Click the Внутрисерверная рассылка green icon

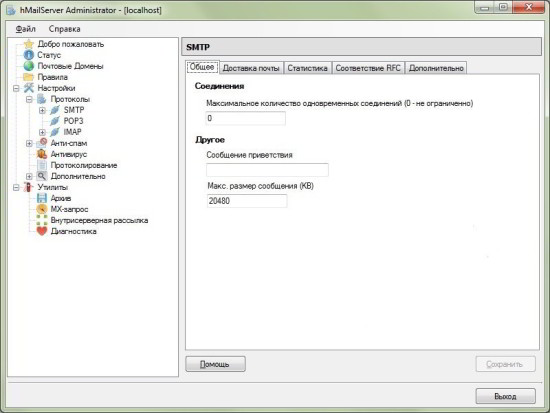click(42, 220)
